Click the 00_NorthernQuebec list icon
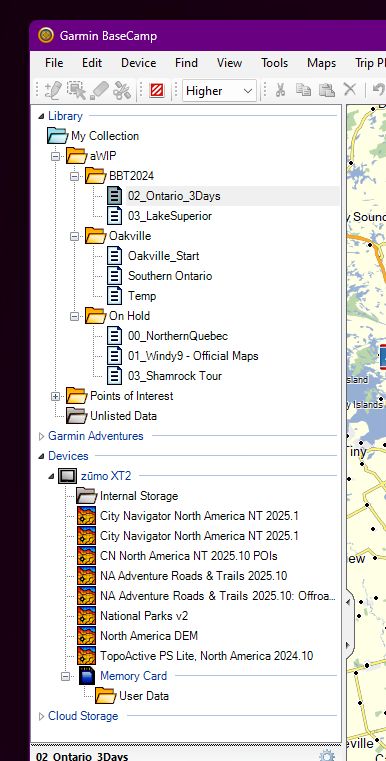 point(114,336)
